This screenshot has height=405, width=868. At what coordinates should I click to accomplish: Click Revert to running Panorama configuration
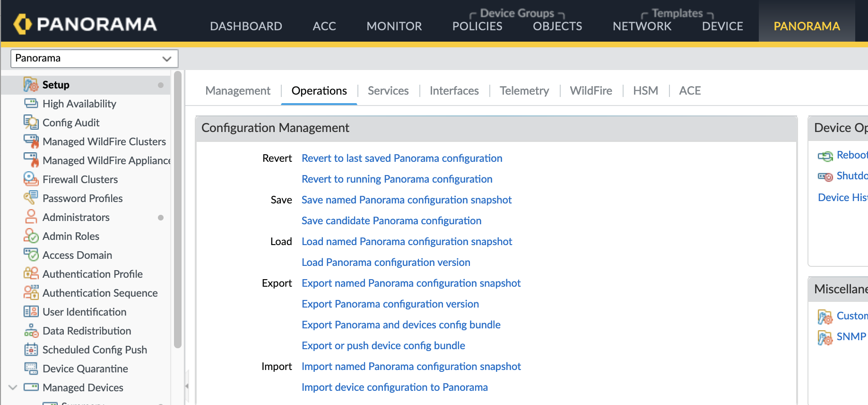[397, 179]
